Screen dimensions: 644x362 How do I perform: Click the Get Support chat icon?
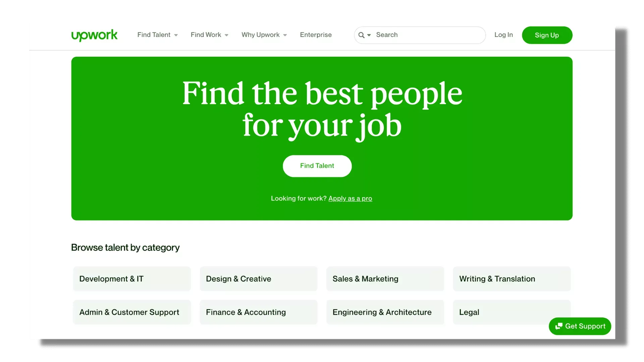[x=558, y=326]
